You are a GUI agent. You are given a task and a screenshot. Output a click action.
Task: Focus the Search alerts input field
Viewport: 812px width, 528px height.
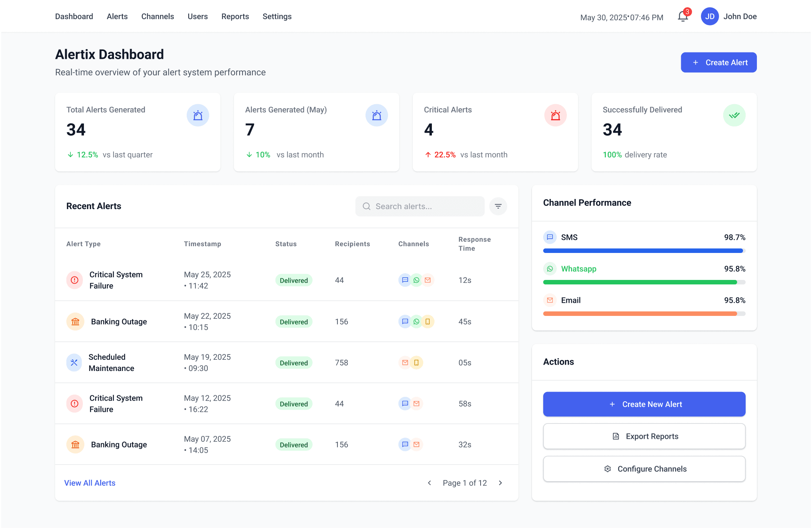pyautogui.click(x=420, y=206)
